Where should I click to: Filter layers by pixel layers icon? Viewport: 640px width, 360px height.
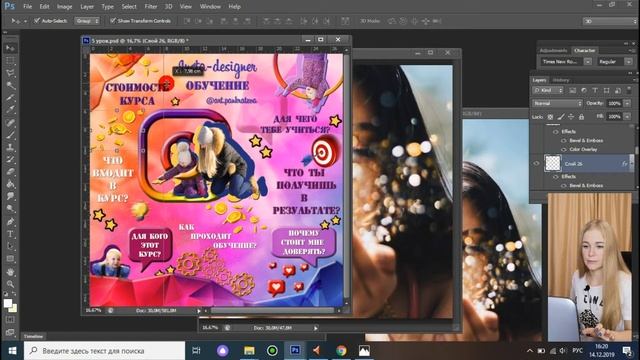[x=572, y=90]
